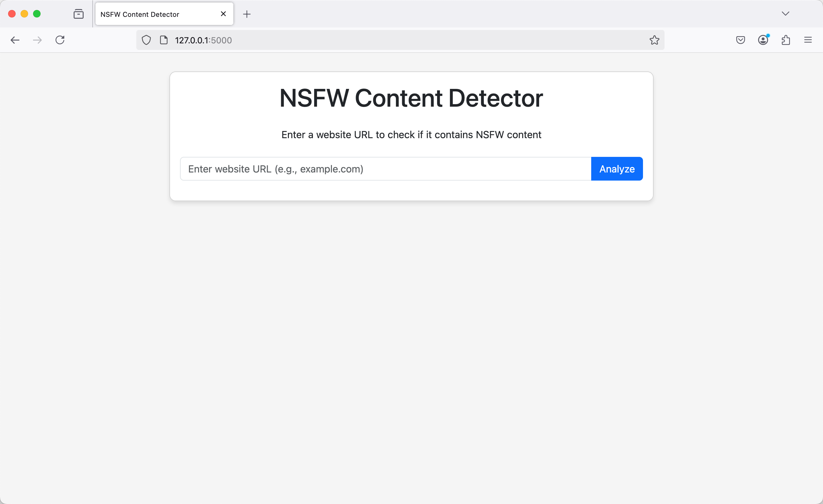Open the hamburger application menu
Image resolution: width=823 pixels, height=504 pixels.
tap(808, 40)
